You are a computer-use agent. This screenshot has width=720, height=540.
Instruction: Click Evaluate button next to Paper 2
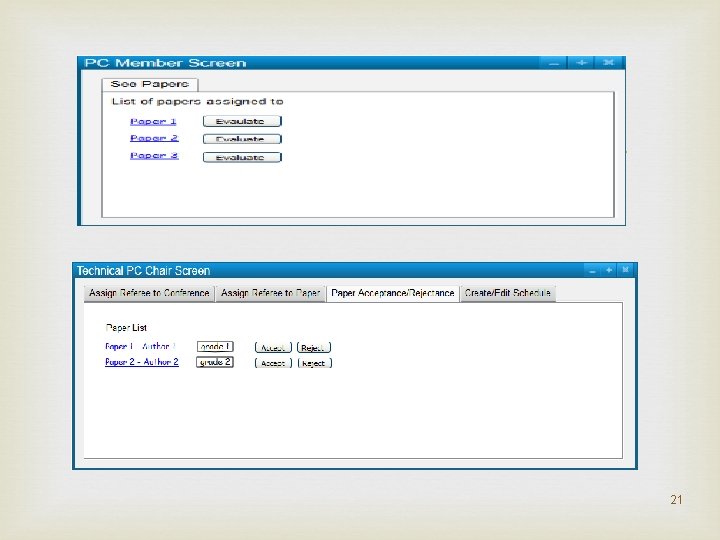point(242,139)
